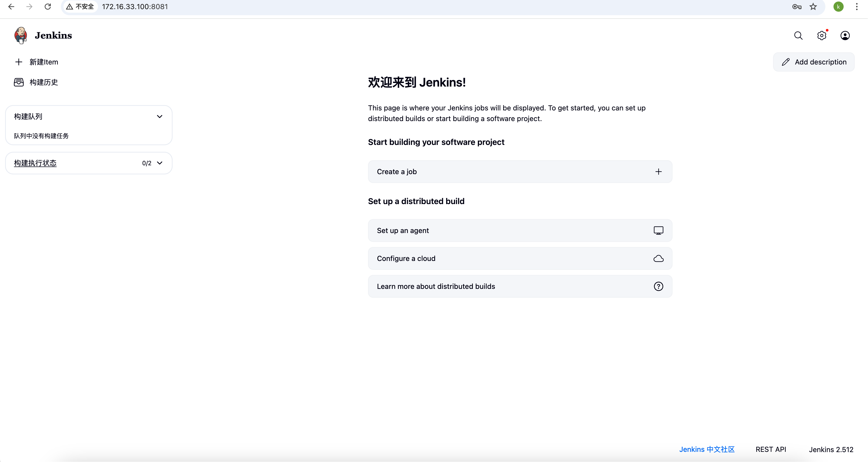
Task: Collapse the 构建队列 panel chevron
Action: pos(160,117)
